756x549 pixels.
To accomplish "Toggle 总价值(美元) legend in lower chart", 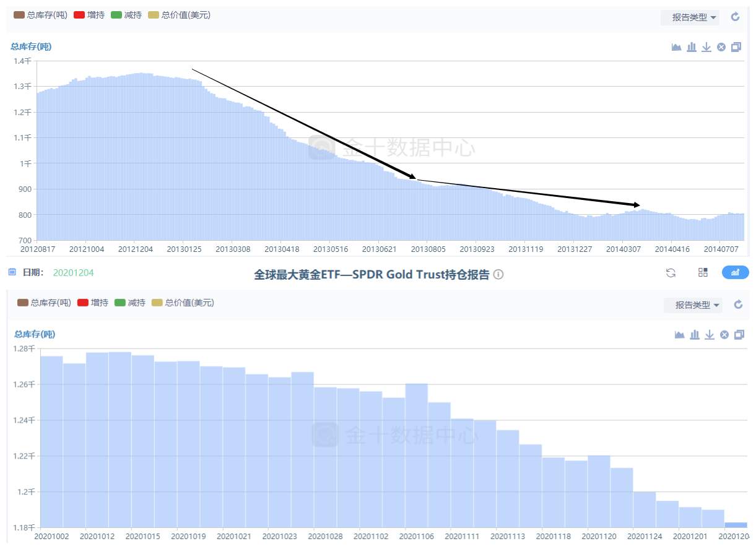I will pos(183,303).
